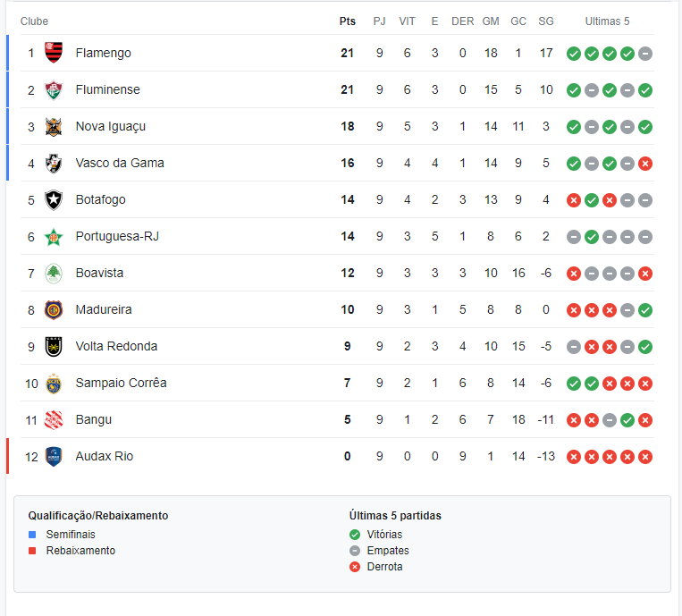Click the Vasco da Gama crest
This screenshot has width=682, height=616.
(54, 163)
